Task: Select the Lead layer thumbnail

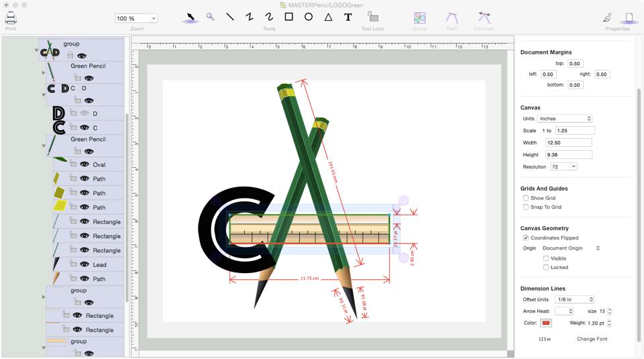Action: pyautogui.click(x=56, y=264)
